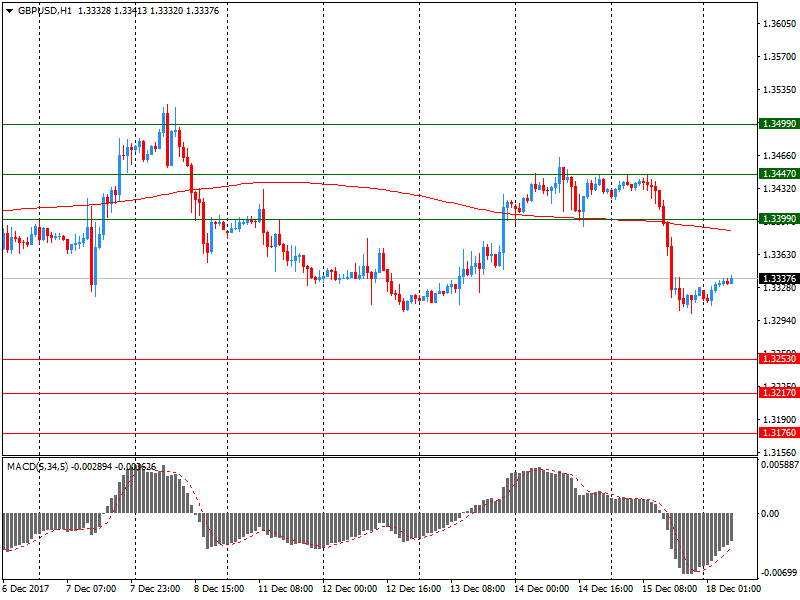This screenshot has width=800, height=600.
Task: Click the time axis label 8 Dec 15:00
Action: 219,589
